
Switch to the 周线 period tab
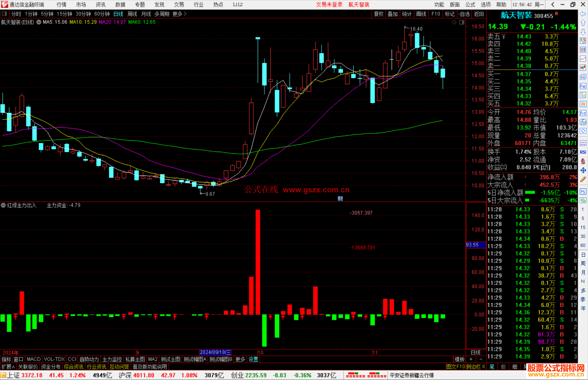[132, 14]
